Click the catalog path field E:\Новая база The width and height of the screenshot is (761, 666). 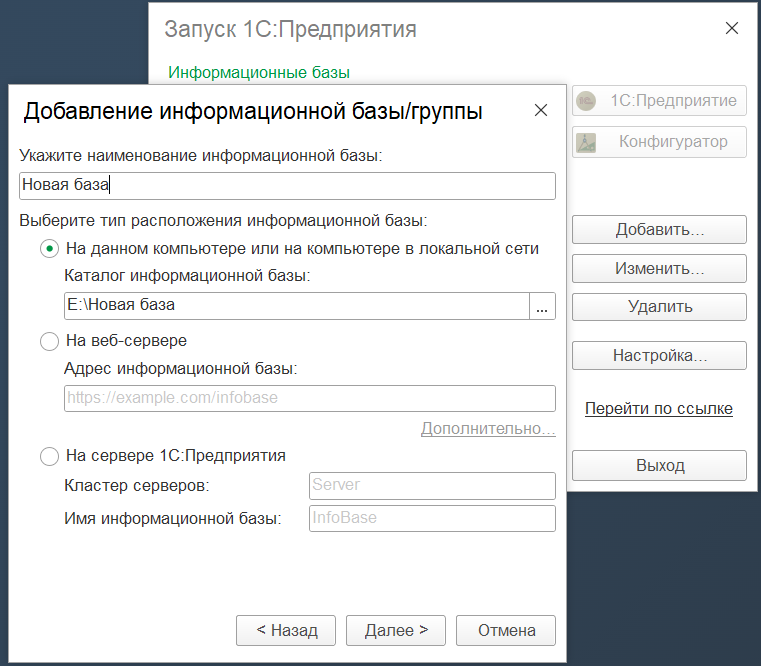pos(295,306)
